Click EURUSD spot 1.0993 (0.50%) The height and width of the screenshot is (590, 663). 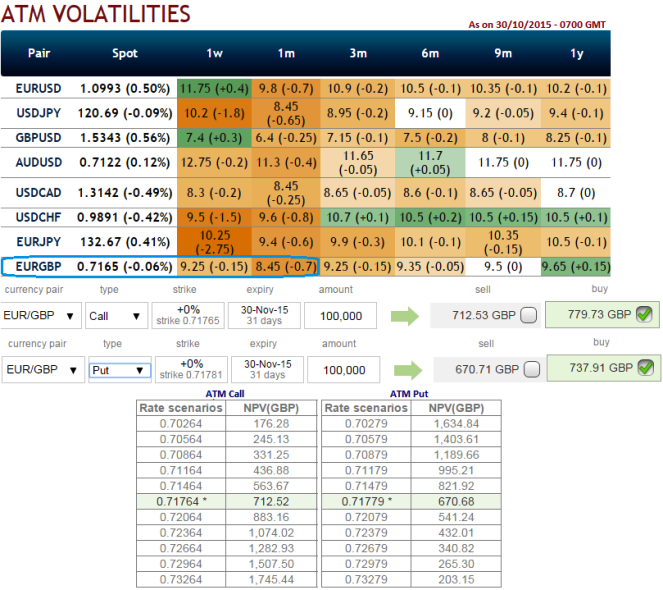pyautogui.click(x=125, y=88)
